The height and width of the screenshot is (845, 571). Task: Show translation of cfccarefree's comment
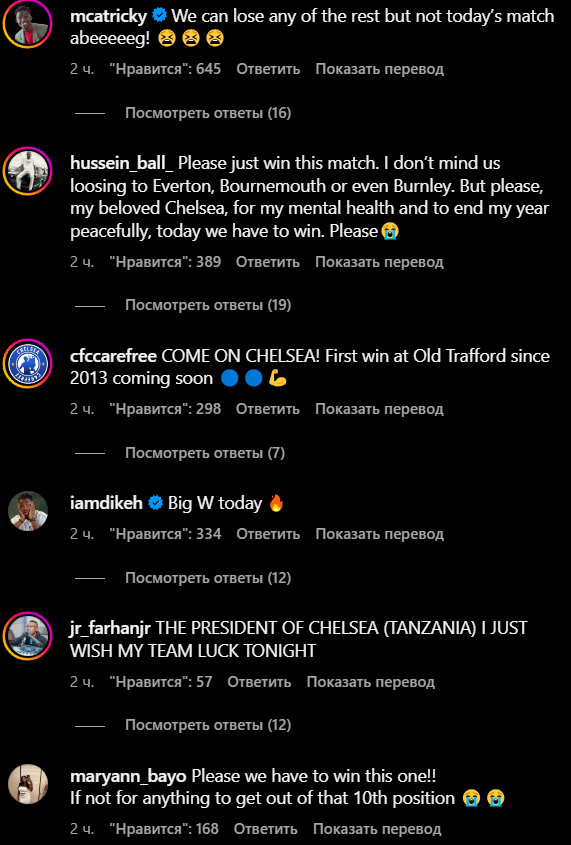(x=379, y=409)
